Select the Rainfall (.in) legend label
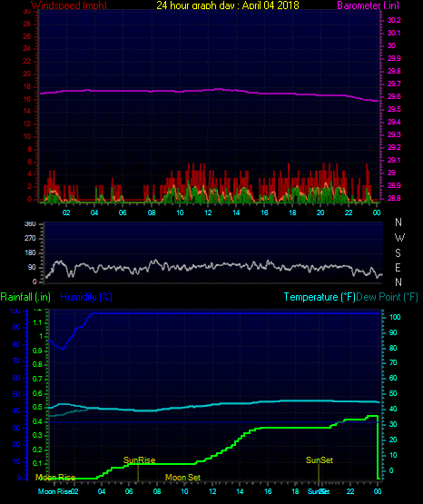The image size is (423, 504). click(25, 297)
